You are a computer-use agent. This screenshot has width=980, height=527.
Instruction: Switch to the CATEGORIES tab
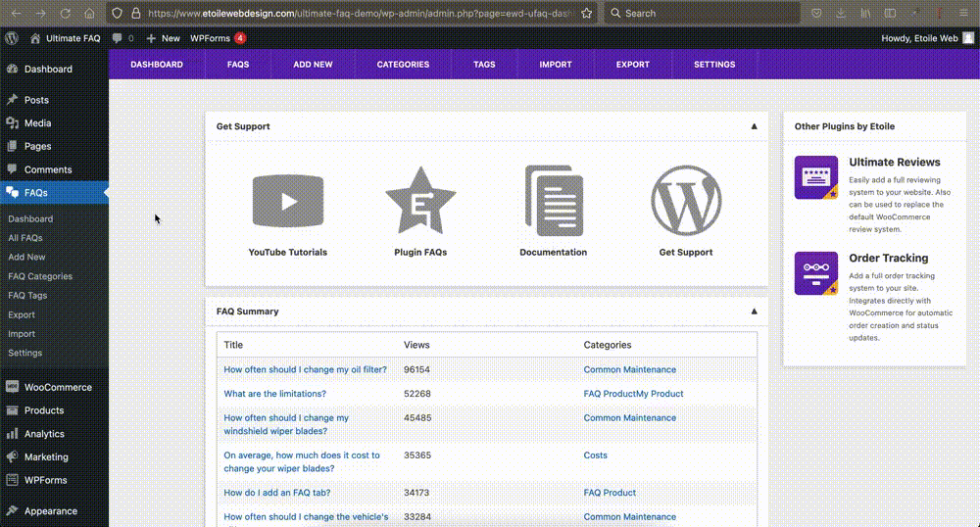(403, 65)
